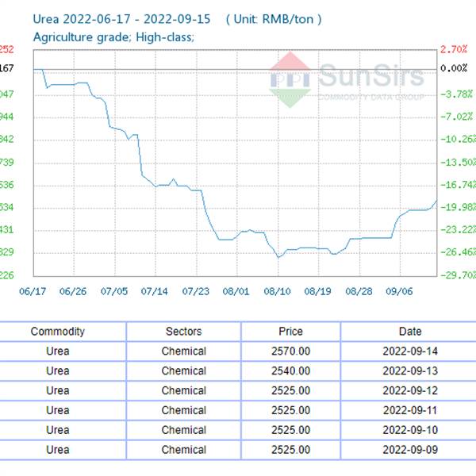Viewport: 476px width, 476px height.
Task: Click the 'Agriculture grade; High-class;' subtitle
Action: click(113, 37)
